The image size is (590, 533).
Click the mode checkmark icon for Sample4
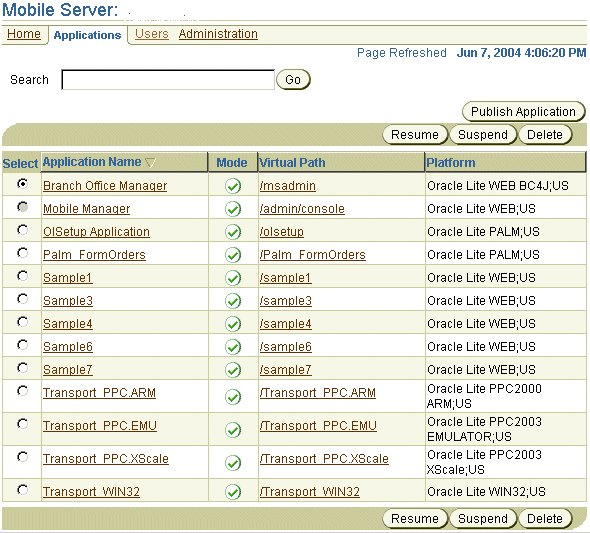tap(233, 324)
